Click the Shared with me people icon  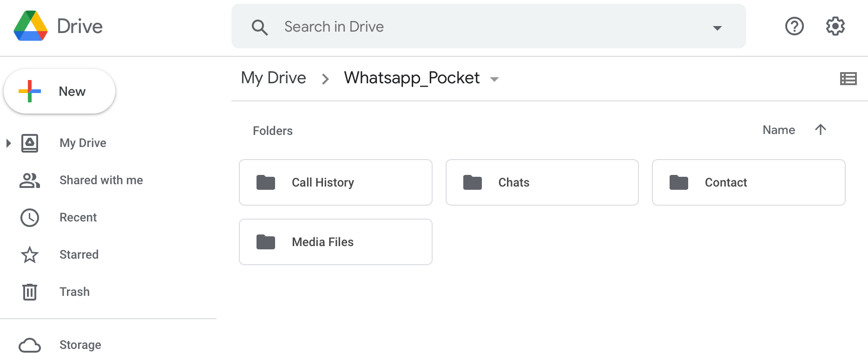click(30, 180)
